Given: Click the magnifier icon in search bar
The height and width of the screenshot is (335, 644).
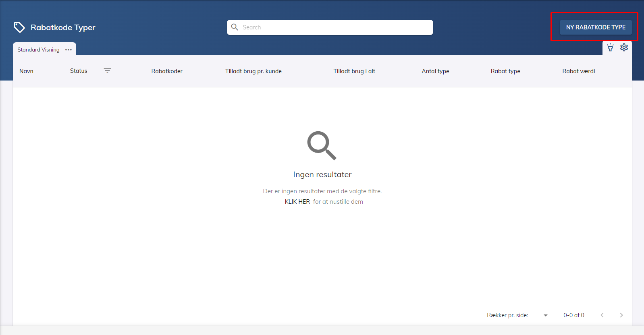Looking at the screenshot, I should click(235, 27).
